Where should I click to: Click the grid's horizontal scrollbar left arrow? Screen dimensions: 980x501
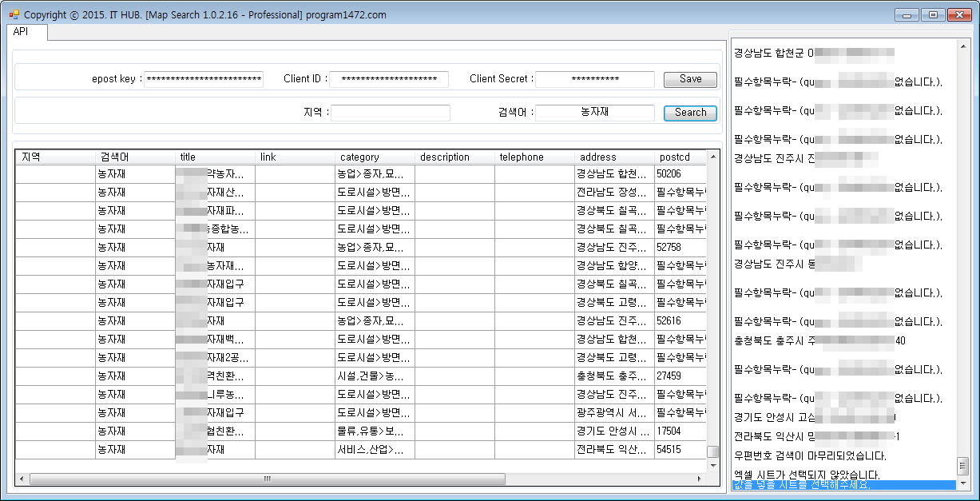pos(22,479)
